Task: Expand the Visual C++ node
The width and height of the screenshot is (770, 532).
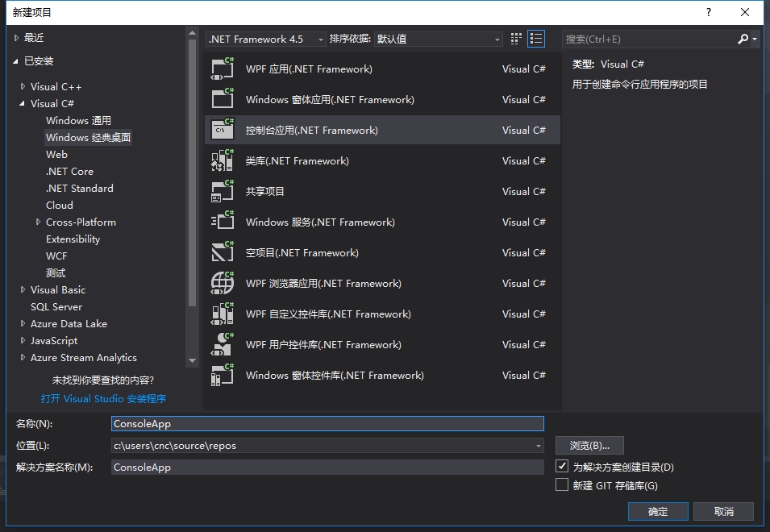Action: (23, 86)
